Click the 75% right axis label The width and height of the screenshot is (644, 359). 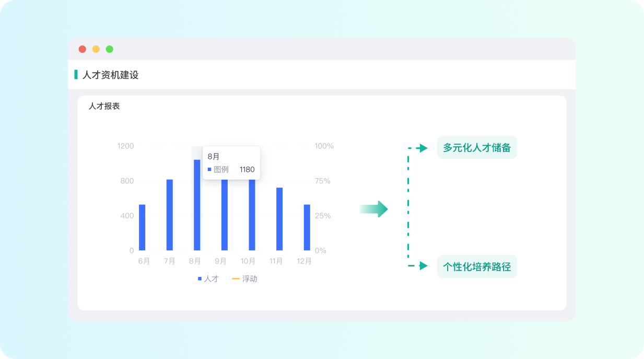(323, 181)
